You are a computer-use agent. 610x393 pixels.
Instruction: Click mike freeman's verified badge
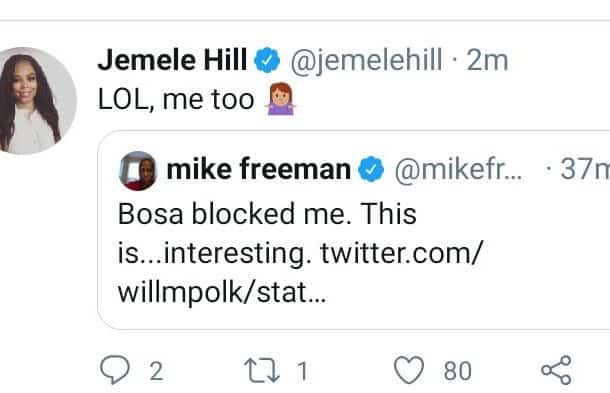(371, 169)
